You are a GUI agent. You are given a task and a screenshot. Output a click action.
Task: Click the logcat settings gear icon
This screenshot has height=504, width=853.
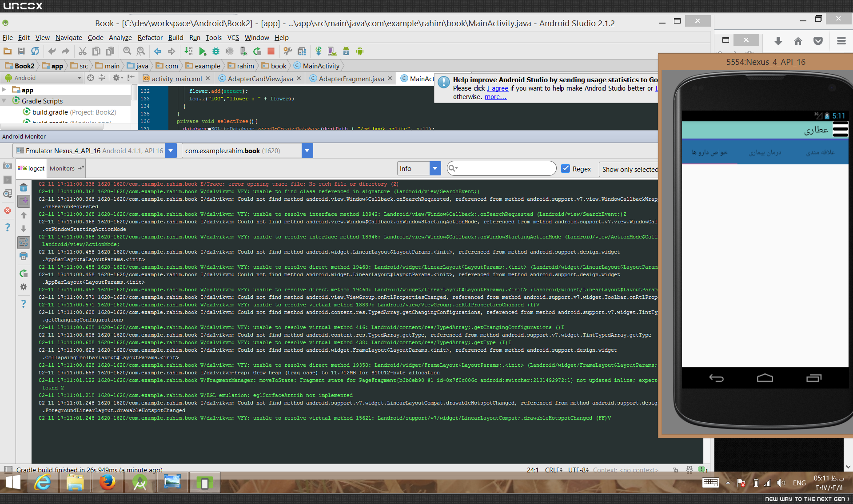pos(24,287)
